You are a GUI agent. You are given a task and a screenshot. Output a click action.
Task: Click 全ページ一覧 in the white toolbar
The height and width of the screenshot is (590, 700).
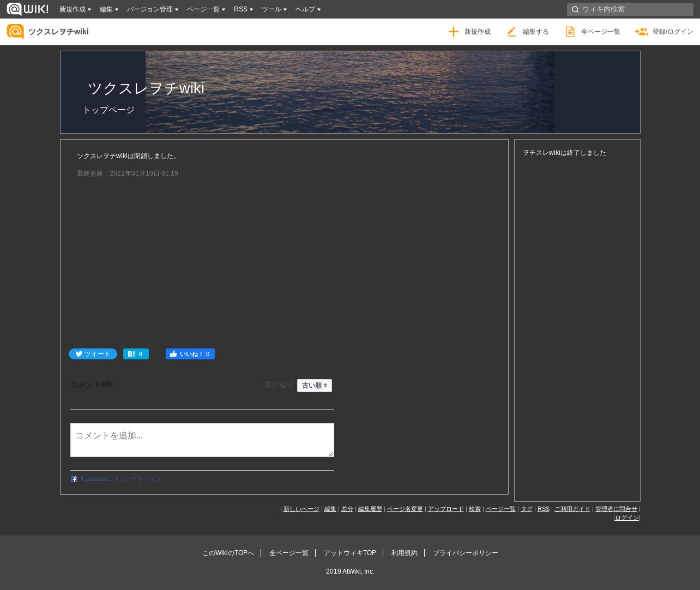point(601,32)
